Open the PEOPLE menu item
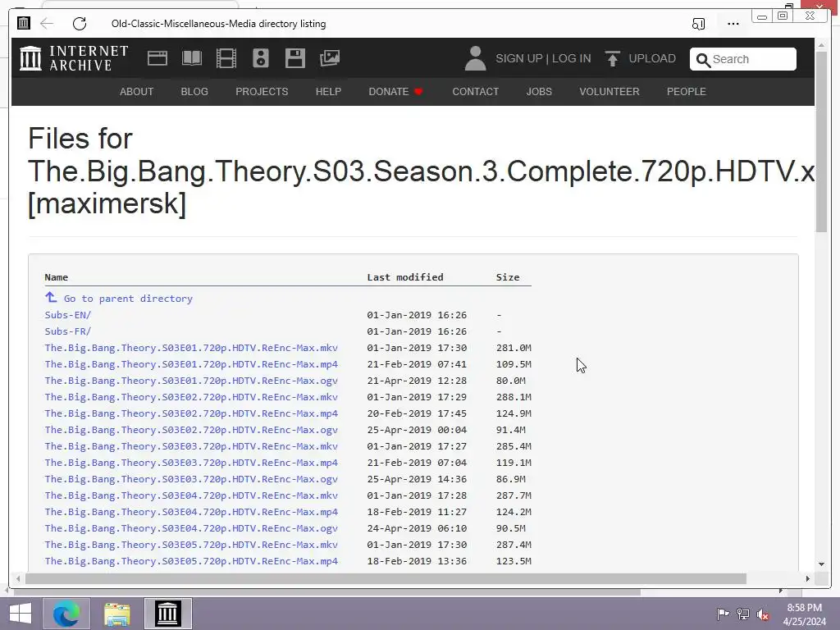The width and height of the screenshot is (840, 630). click(687, 92)
